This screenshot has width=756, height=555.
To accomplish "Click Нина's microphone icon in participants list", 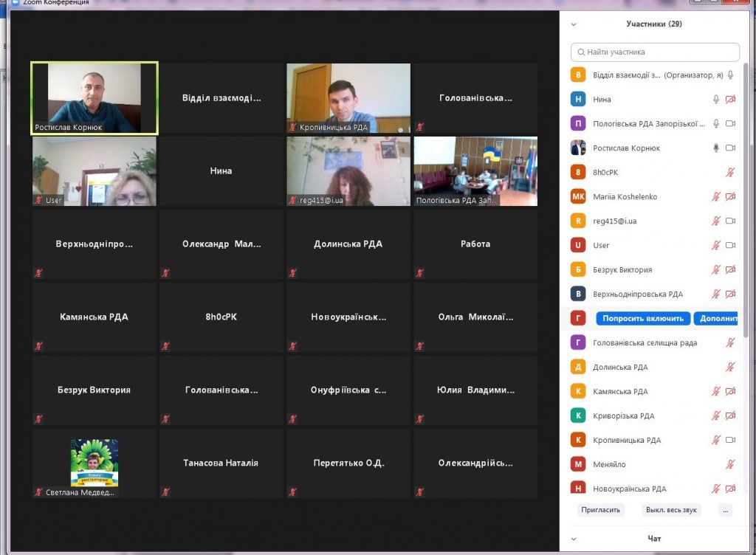I will pos(715,99).
